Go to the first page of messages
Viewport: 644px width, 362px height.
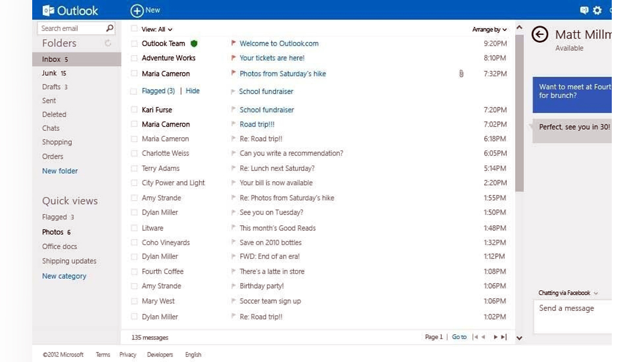click(474, 337)
